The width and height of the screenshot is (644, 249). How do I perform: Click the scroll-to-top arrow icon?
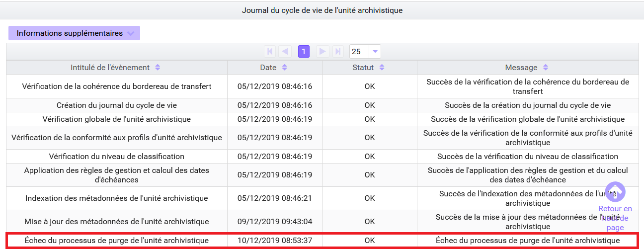coord(615,191)
